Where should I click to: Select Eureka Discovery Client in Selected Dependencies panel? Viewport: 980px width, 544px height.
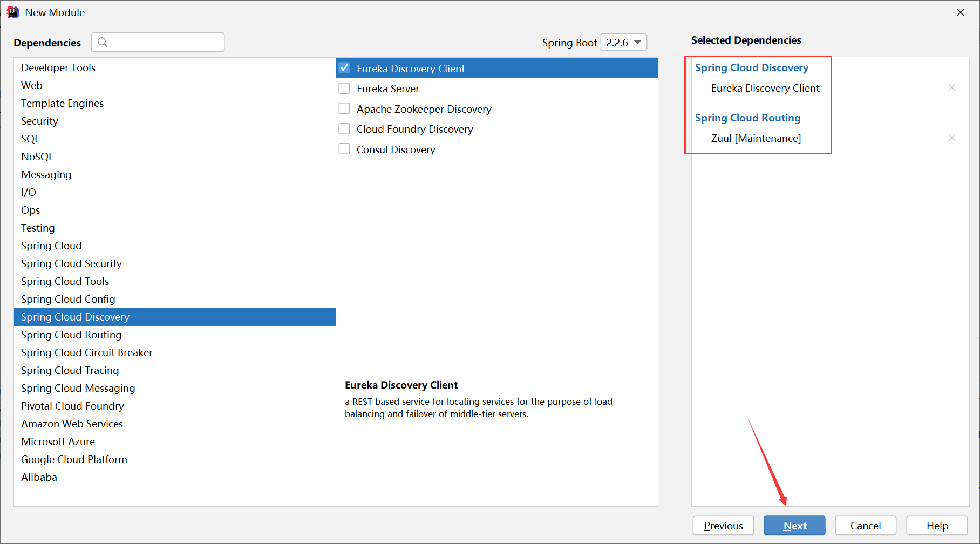tap(765, 88)
